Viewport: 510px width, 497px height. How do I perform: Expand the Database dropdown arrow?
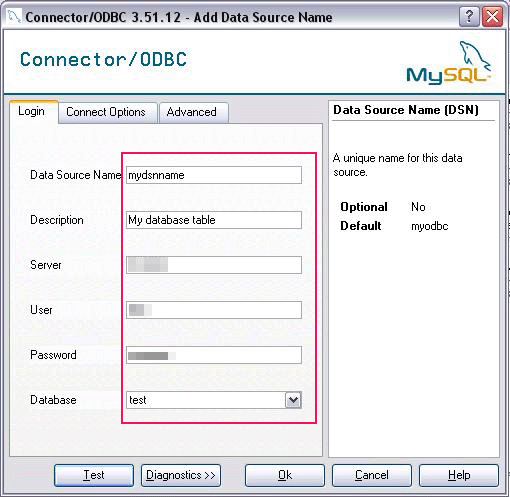(293, 400)
